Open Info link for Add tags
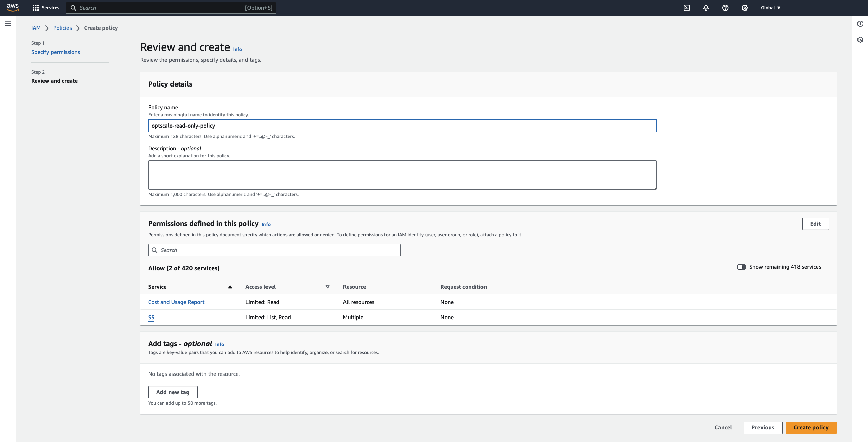This screenshot has height=442, width=868. [219, 344]
